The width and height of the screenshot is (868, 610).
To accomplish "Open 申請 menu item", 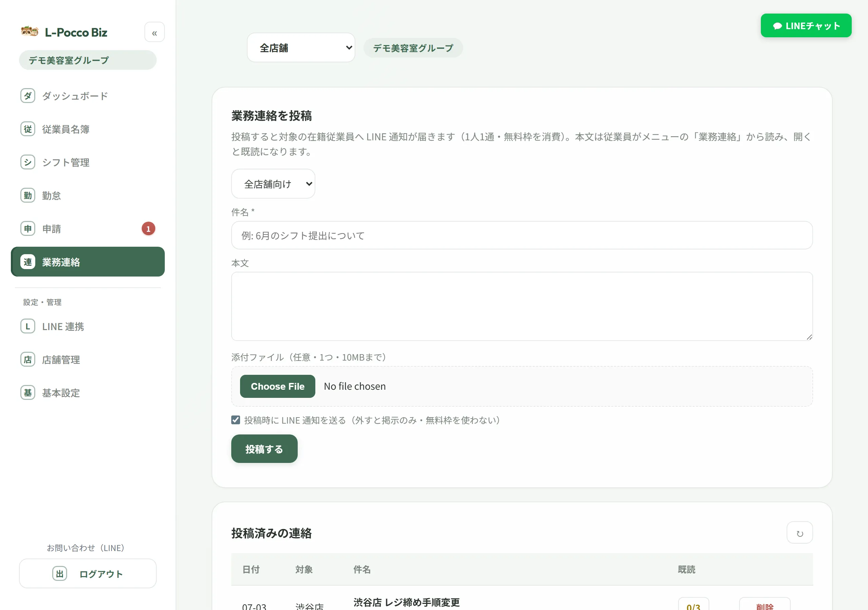I will [x=88, y=229].
